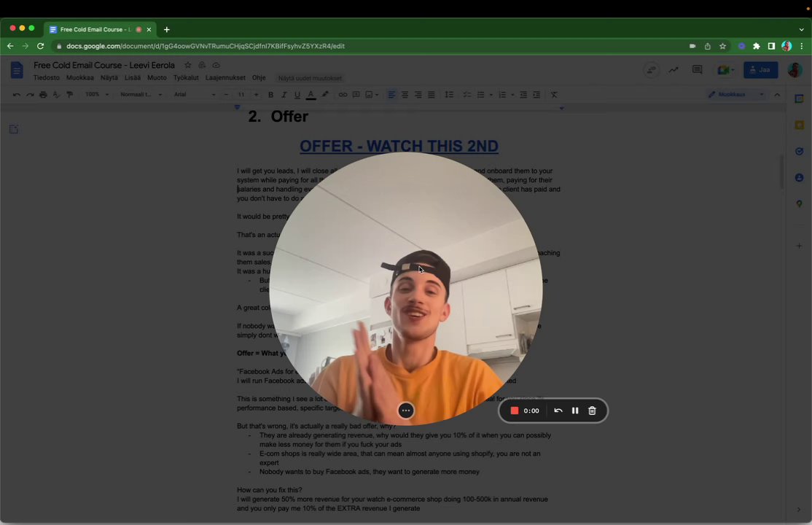Open numbered list dropdown arrow
Screen dimensions: 812x525
coord(512,95)
